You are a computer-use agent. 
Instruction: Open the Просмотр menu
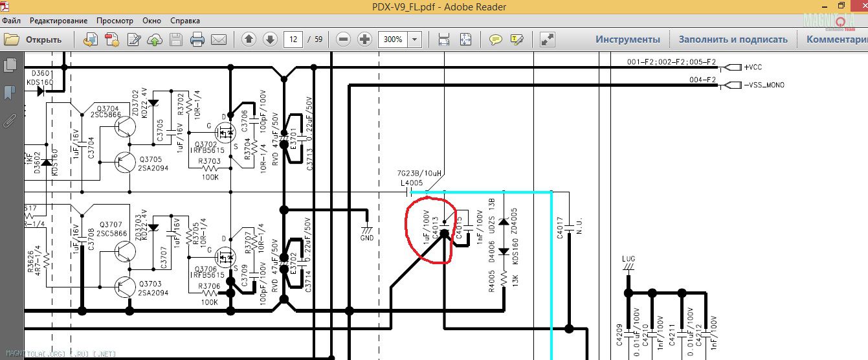pos(115,21)
